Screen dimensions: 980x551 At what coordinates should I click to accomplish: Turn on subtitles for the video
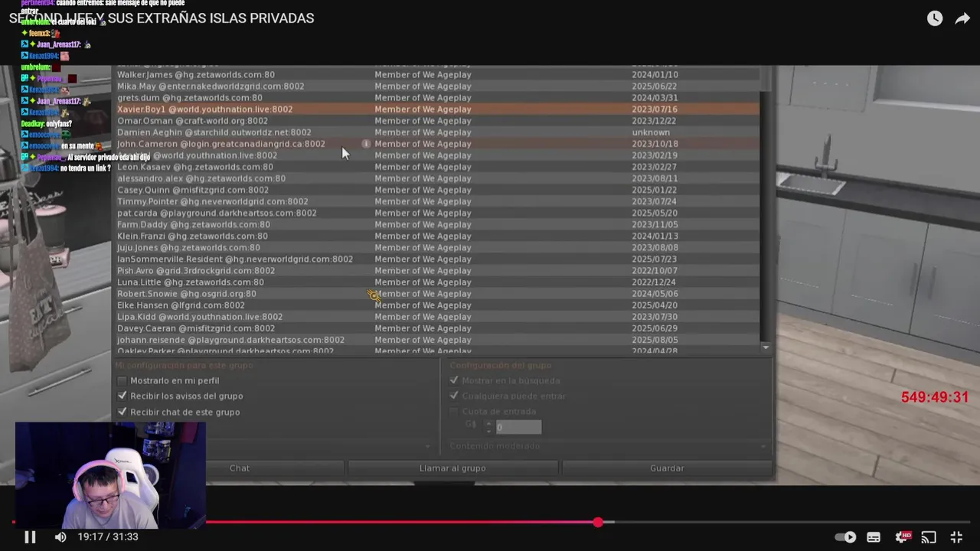click(x=874, y=537)
